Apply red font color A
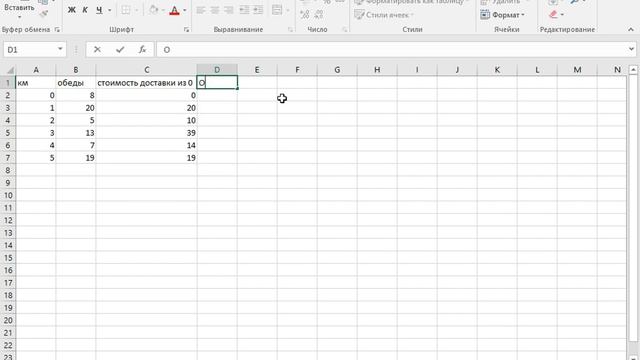 pos(174,10)
